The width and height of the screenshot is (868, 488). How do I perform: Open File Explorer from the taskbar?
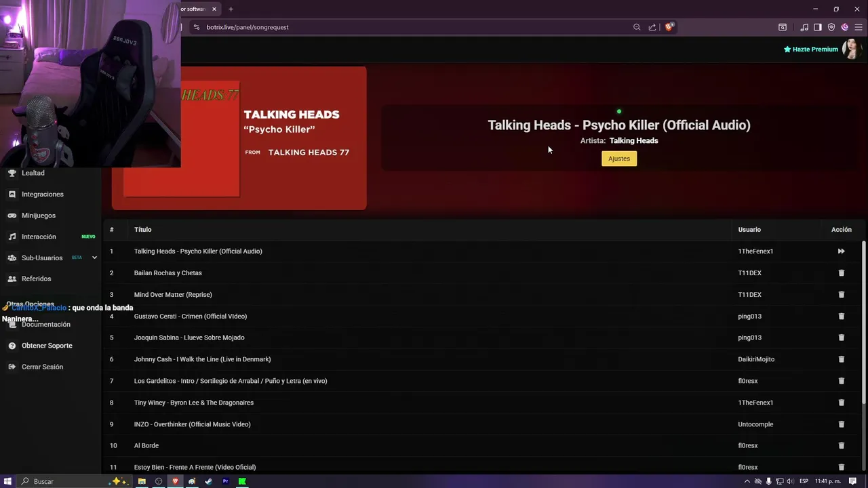(142, 481)
